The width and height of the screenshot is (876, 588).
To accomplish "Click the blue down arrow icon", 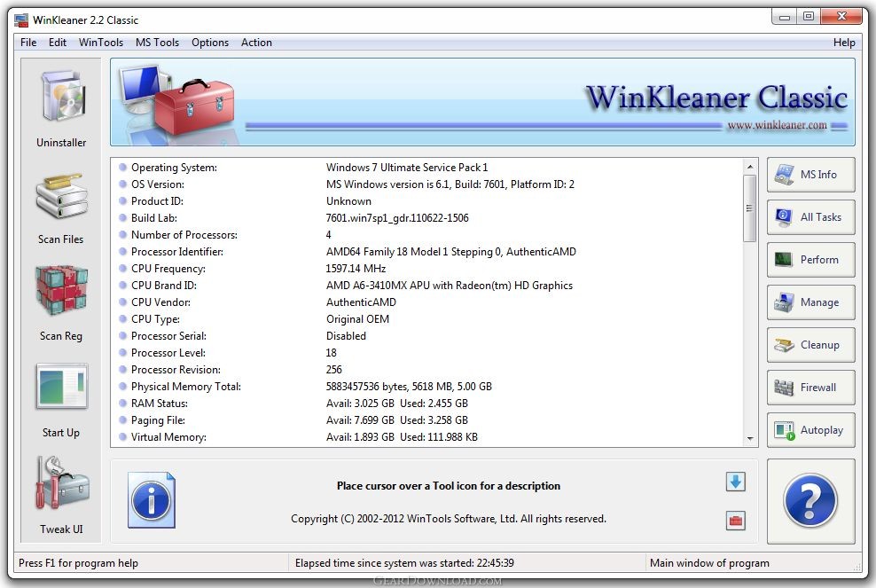I will point(736,482).
